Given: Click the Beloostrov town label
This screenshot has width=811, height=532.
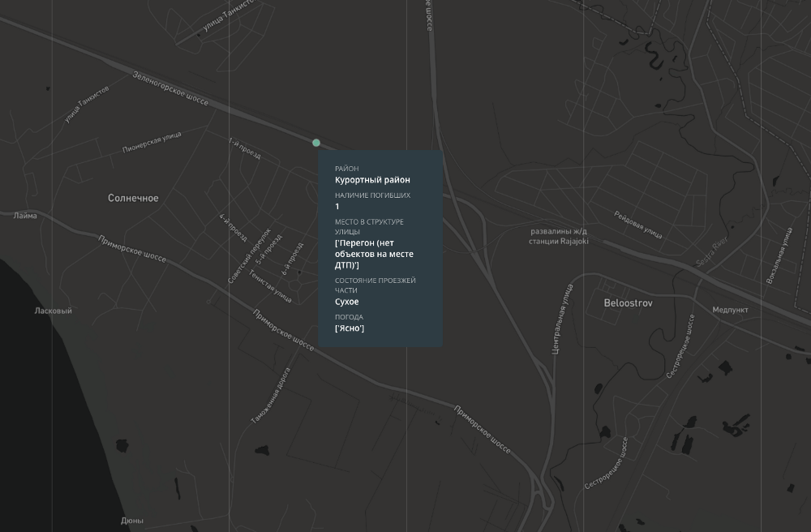Looking at the screenshot, I should coord(628,302).
